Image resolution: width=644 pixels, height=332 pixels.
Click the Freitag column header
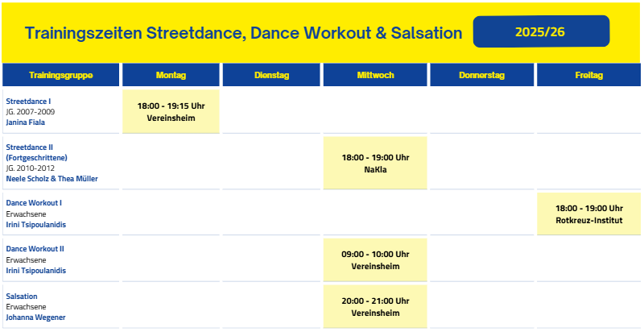(x=589, y=75)
